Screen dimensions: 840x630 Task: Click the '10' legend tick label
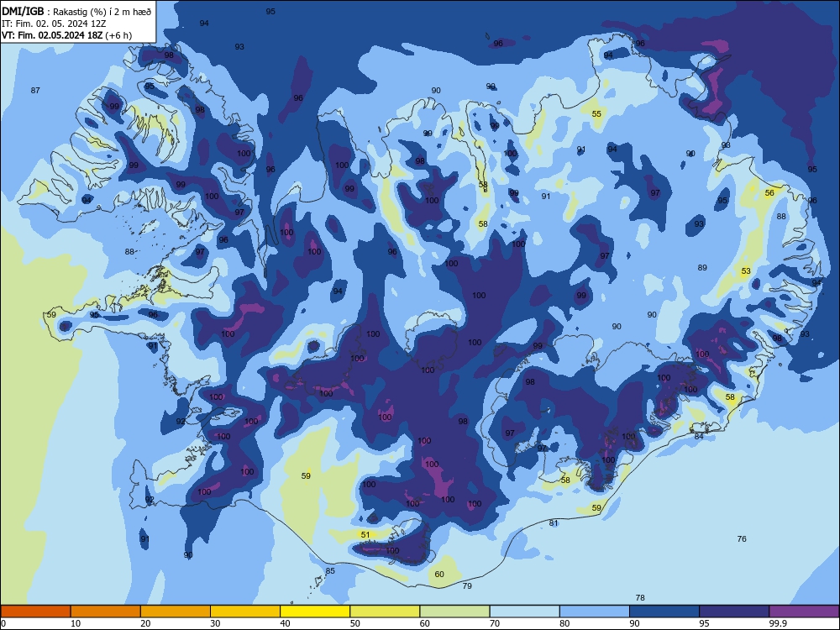click(x=76, y=623)
